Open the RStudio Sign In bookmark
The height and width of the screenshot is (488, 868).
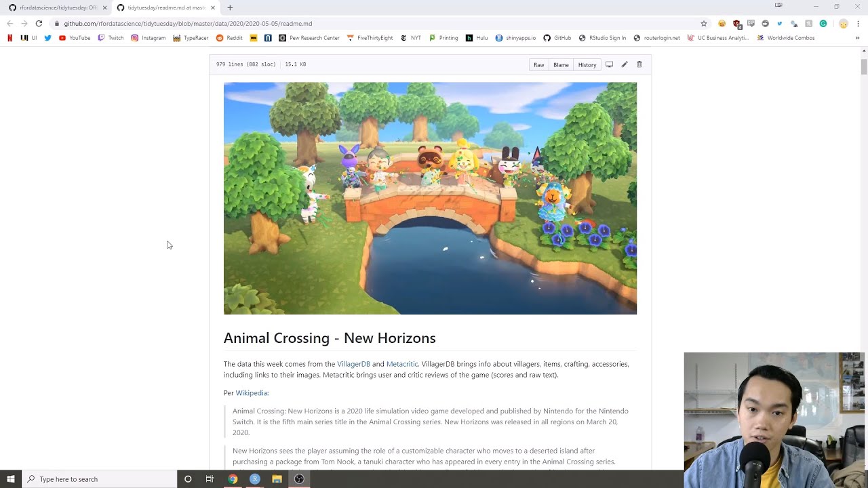pos(602,38)
